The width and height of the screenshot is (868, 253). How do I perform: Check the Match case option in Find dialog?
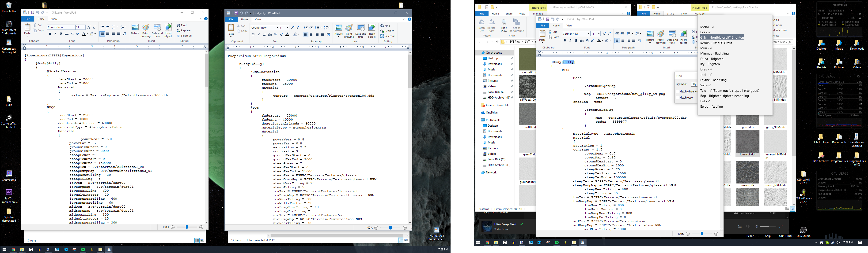pos(678,98)
